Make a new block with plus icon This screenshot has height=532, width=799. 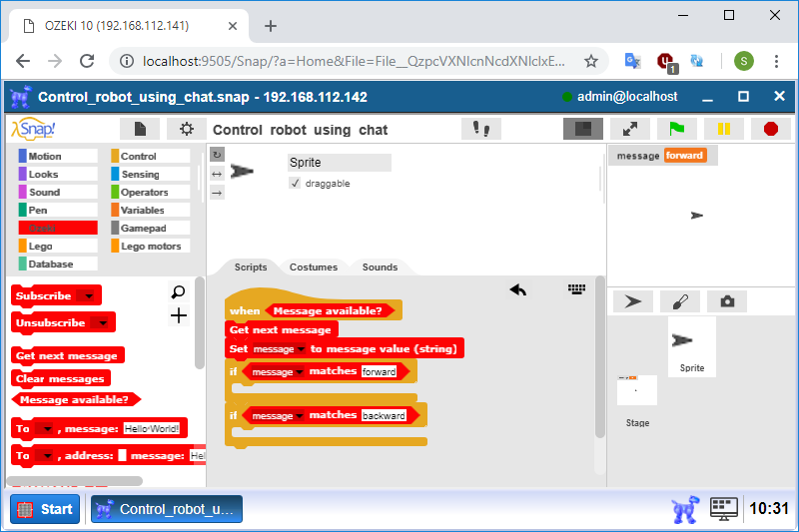[179, 315]
